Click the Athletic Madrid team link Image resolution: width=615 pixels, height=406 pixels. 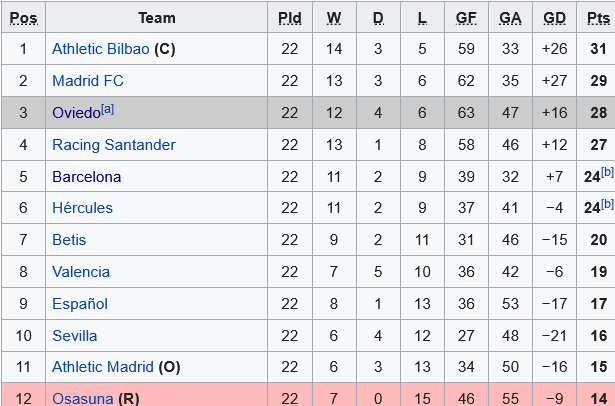coord(103,367)
